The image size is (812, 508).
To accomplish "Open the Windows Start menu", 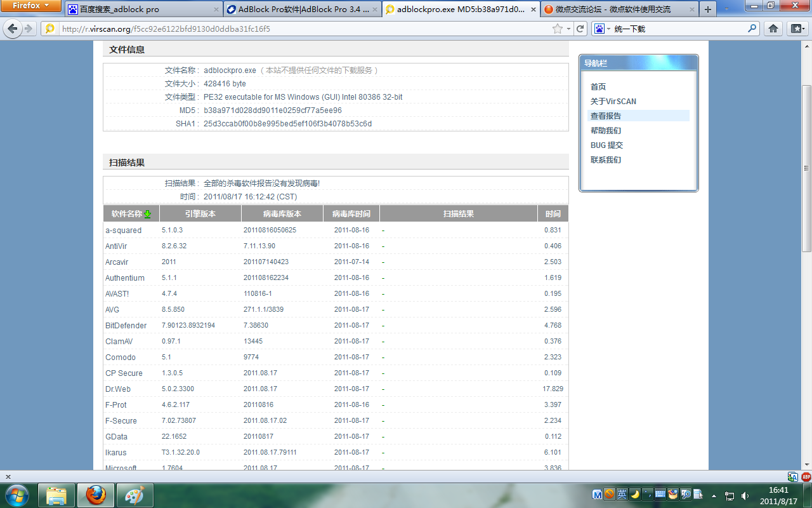I will click(17, 495).
